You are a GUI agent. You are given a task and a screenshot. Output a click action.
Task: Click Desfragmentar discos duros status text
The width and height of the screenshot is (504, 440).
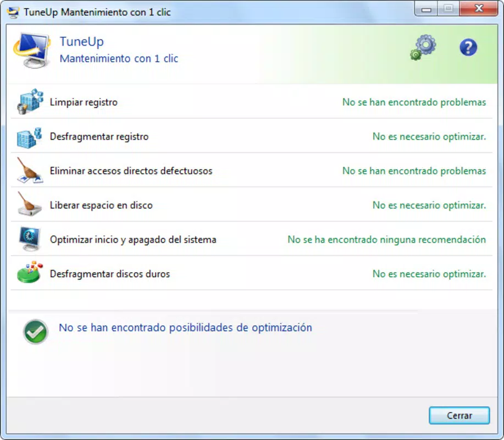click(429, 274)
